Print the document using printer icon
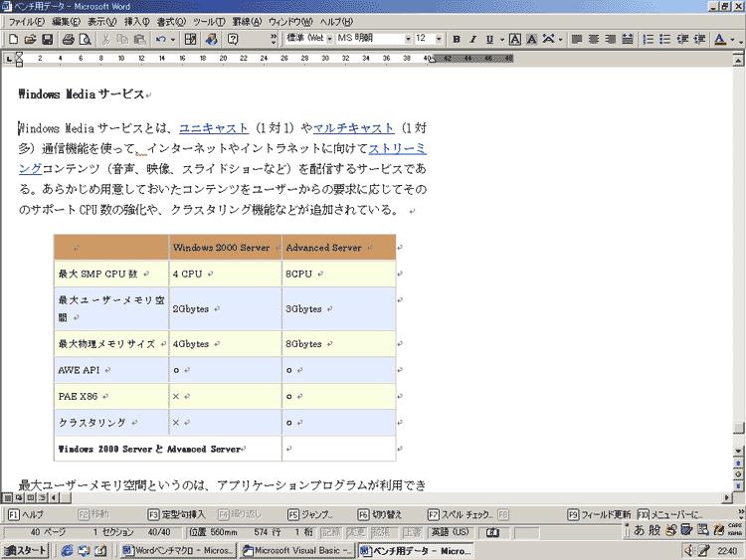746x560 pixels. coord(68,39)
